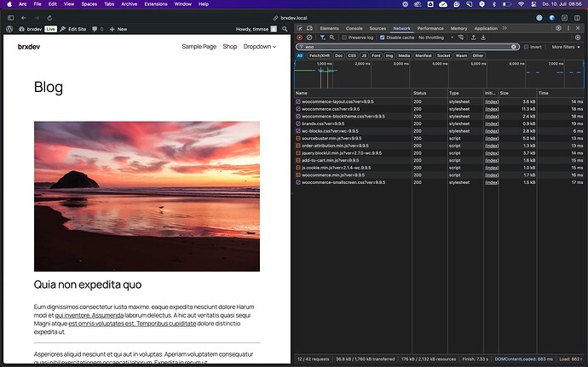
Task: Select the woocommerce-smallscreen.css request row
Action: coord(440,182)
